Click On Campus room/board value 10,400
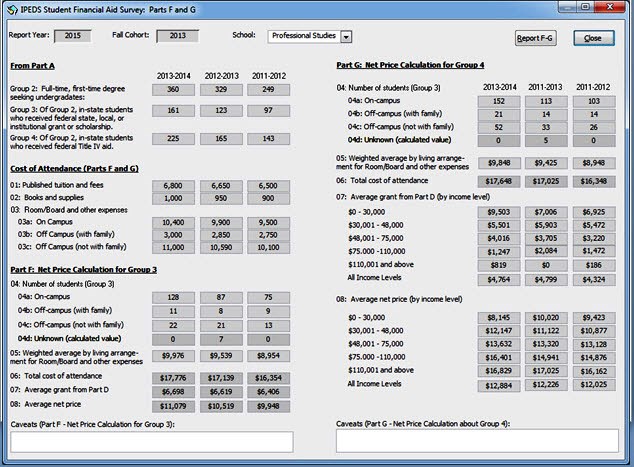Image resolution: width=634 pixels, height=467 pixels. [x=173, y=223]
